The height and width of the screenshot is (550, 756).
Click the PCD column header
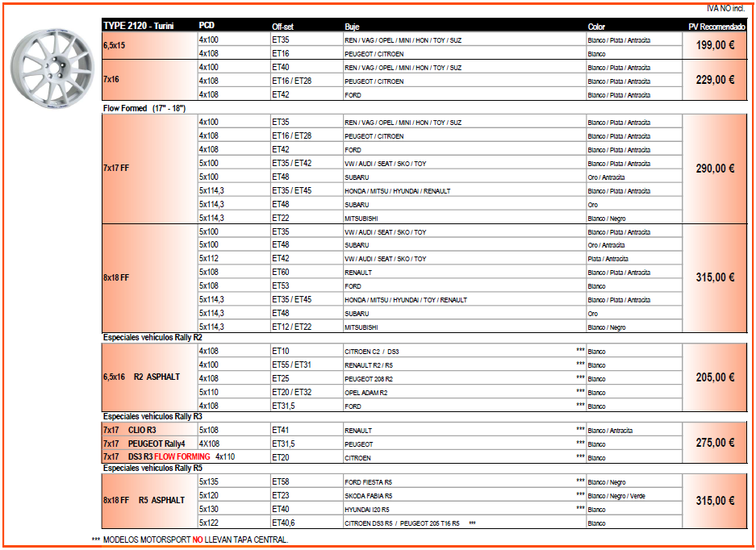pyautogui.click(x=207, y=26)
